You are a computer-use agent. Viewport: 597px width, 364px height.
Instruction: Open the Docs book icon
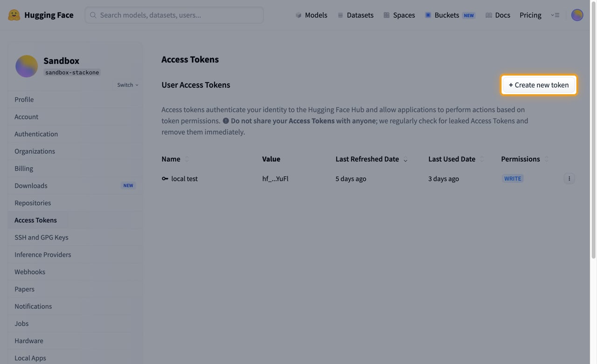(x=489, y=15)
